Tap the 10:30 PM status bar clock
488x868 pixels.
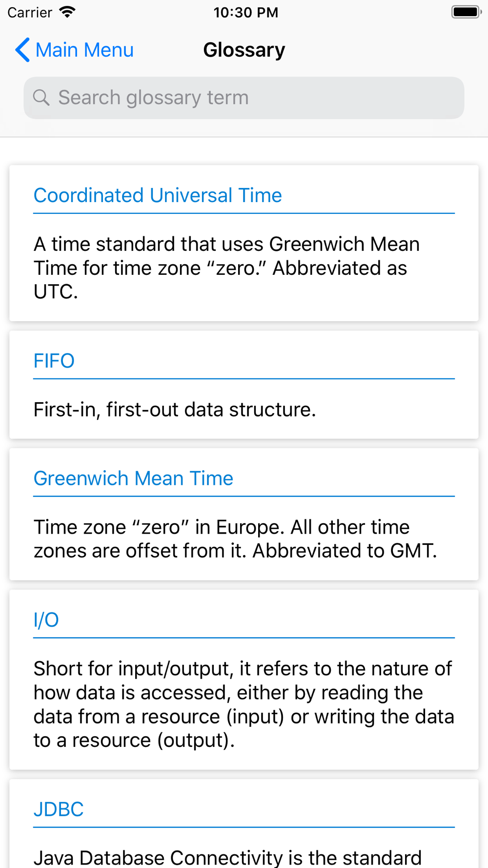point(246,12)
